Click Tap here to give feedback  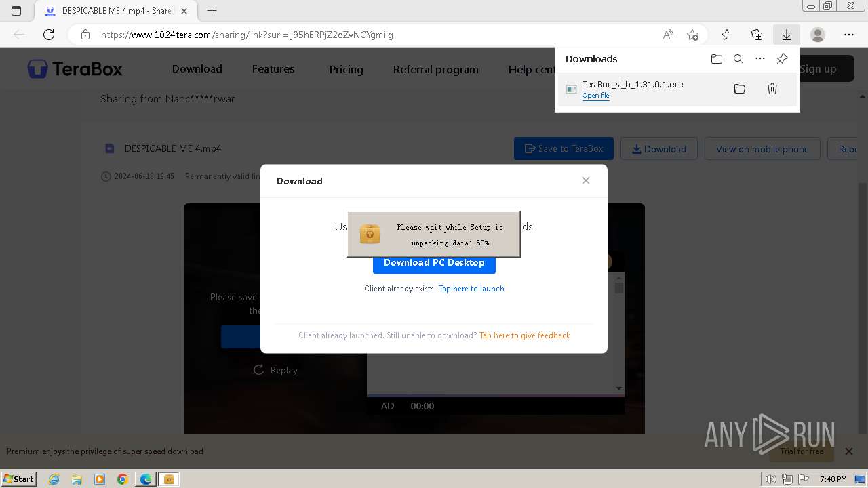(x=524, y=335)
